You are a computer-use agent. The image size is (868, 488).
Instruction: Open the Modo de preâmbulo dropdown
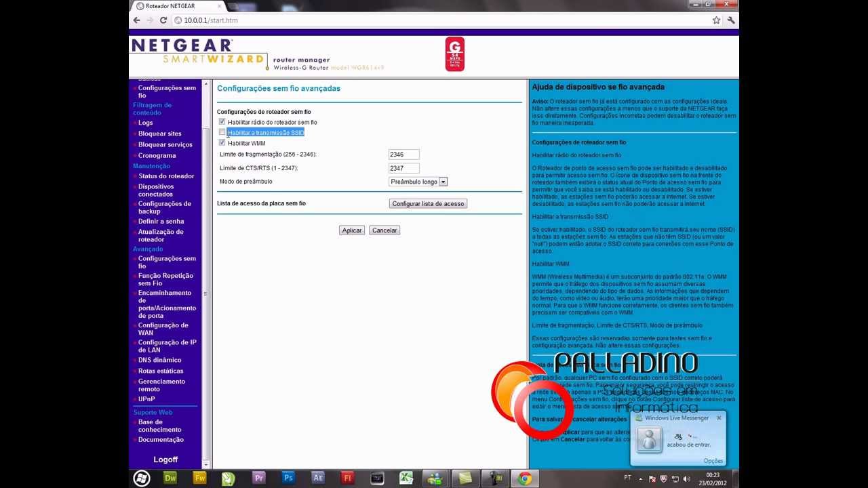pos(418,182)
